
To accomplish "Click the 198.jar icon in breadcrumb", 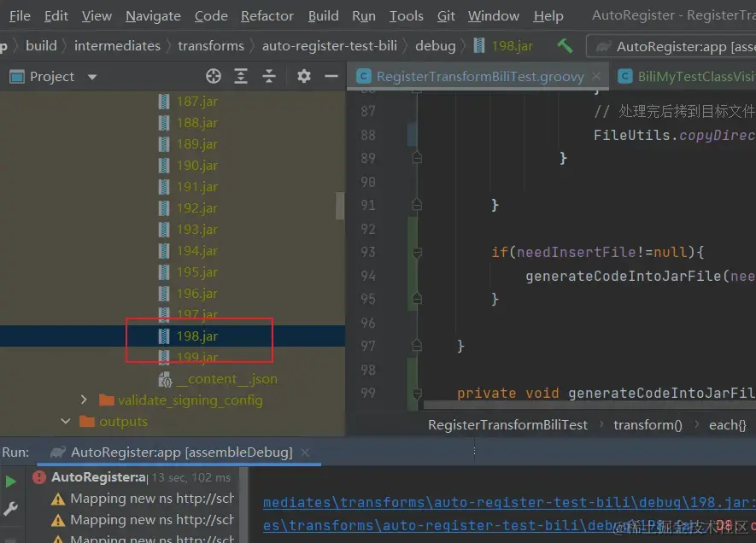I will 478,46.
